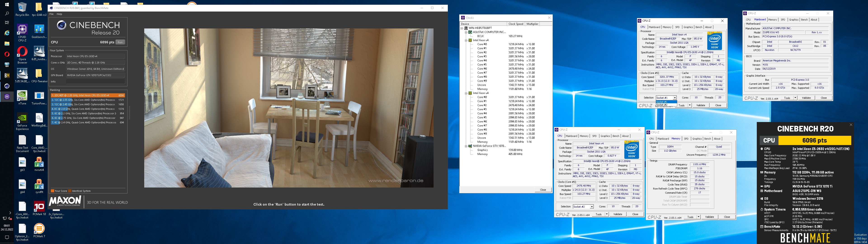
Task: Open File Explorer from the taskbar
Action: pos(7,43)
